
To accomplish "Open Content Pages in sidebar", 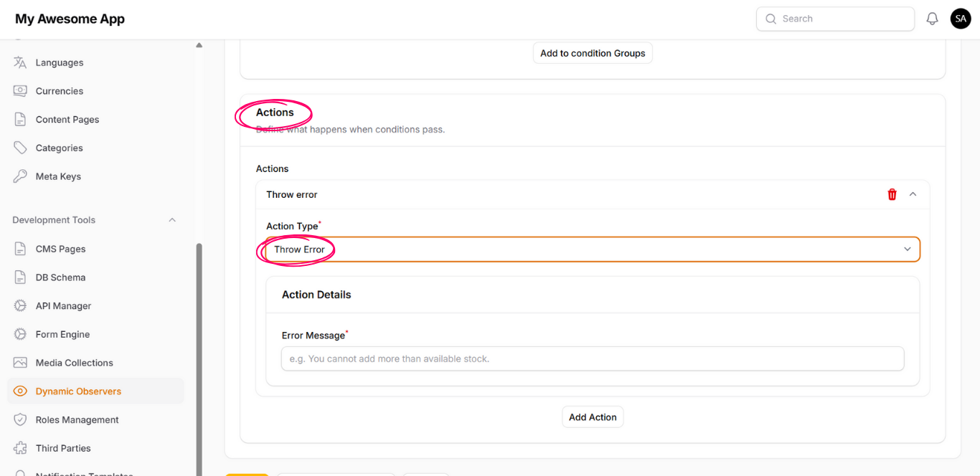I will pos(67,120).
